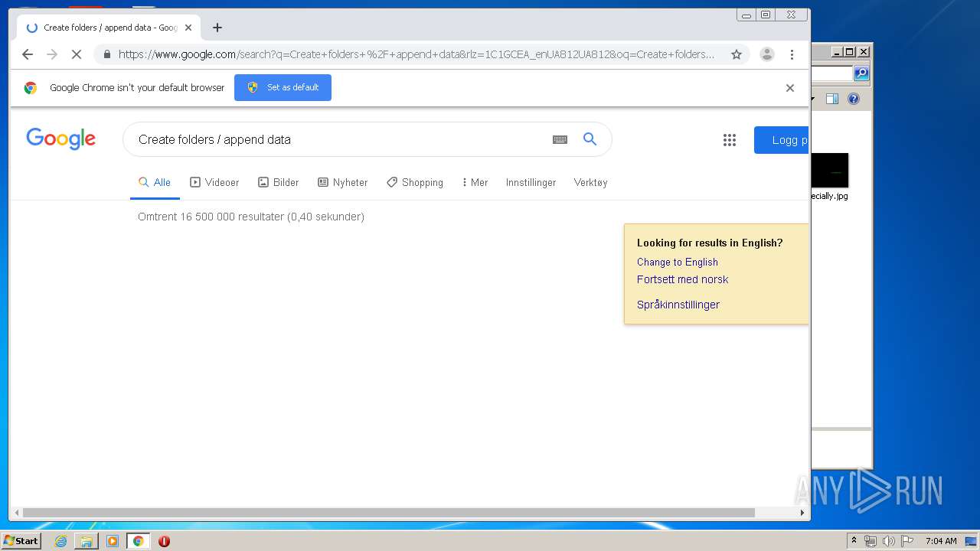Click Show desktop button at taskbar end
980x551 pixels.
(x=971, y=541)
